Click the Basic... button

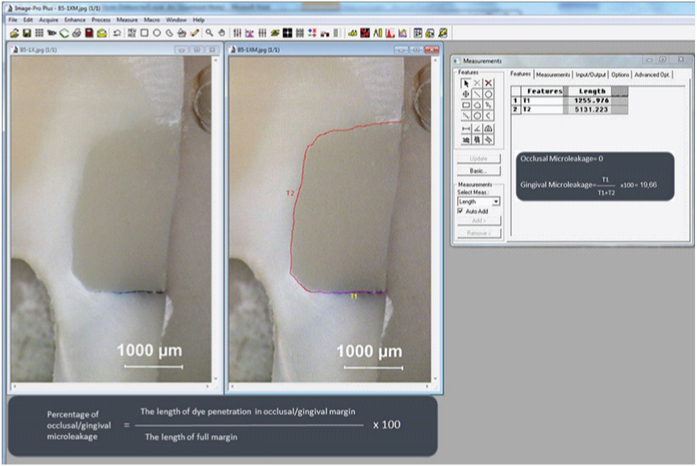(x=477, y=170)
